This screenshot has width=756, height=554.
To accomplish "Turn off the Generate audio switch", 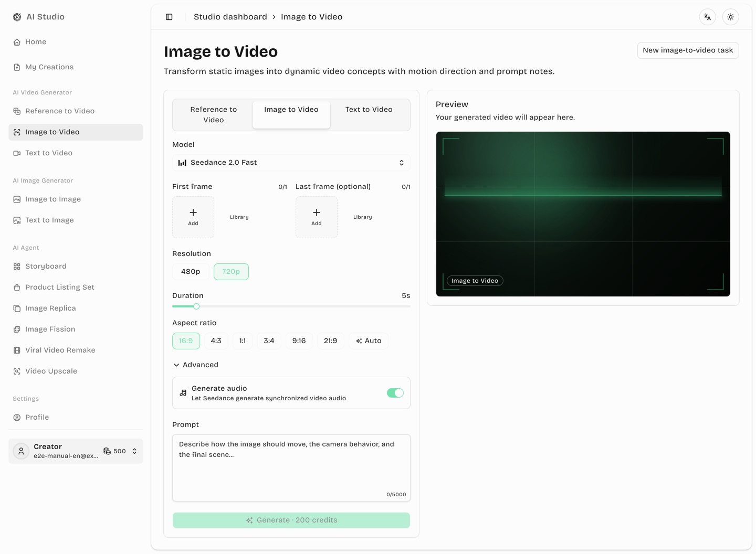I will 395,393.
